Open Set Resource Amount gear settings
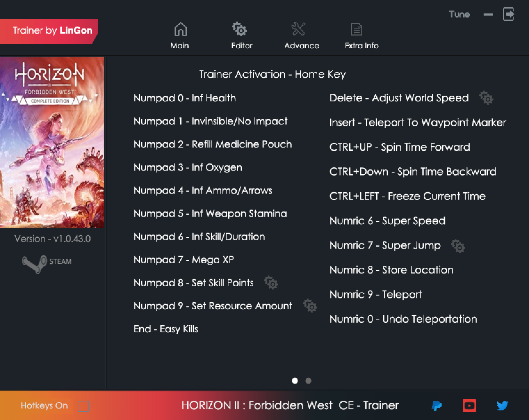 click(310, 306)
